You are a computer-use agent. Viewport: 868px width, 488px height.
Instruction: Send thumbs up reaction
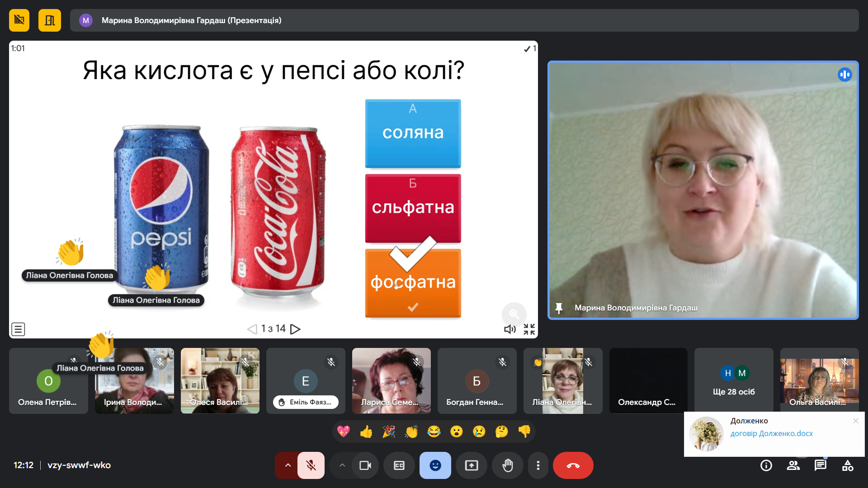coord(366,432)
